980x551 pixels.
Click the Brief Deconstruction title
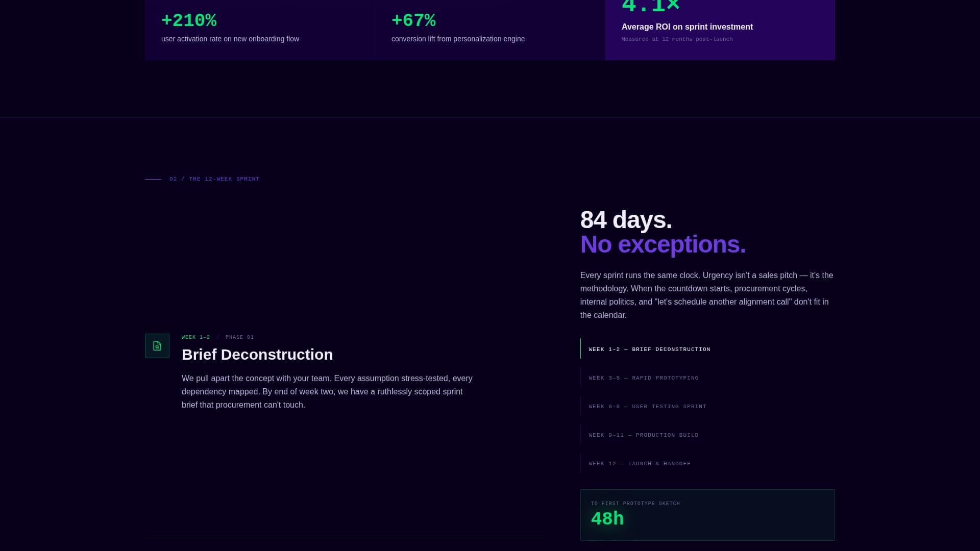[257, 355]
